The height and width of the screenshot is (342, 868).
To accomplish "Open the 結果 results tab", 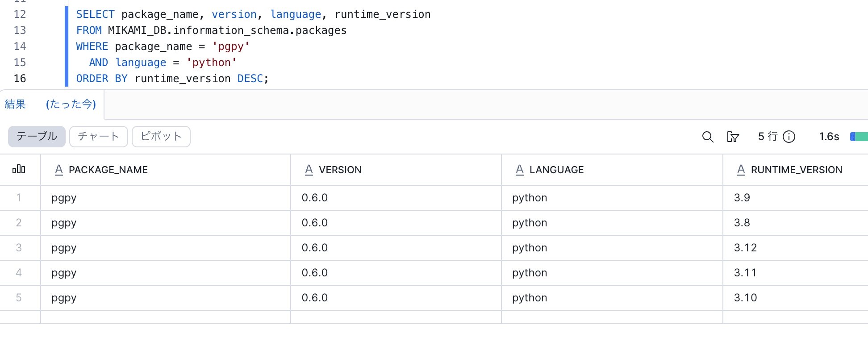I will (15, 104).
